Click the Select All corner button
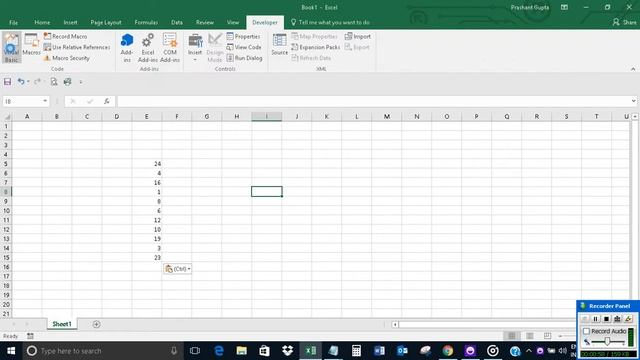This screenshot has height=360, width=640. click(x=6, y=117)
